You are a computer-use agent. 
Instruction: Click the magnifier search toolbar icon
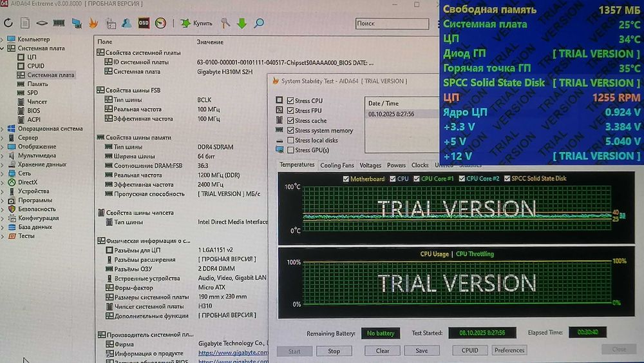pos(259,23)
